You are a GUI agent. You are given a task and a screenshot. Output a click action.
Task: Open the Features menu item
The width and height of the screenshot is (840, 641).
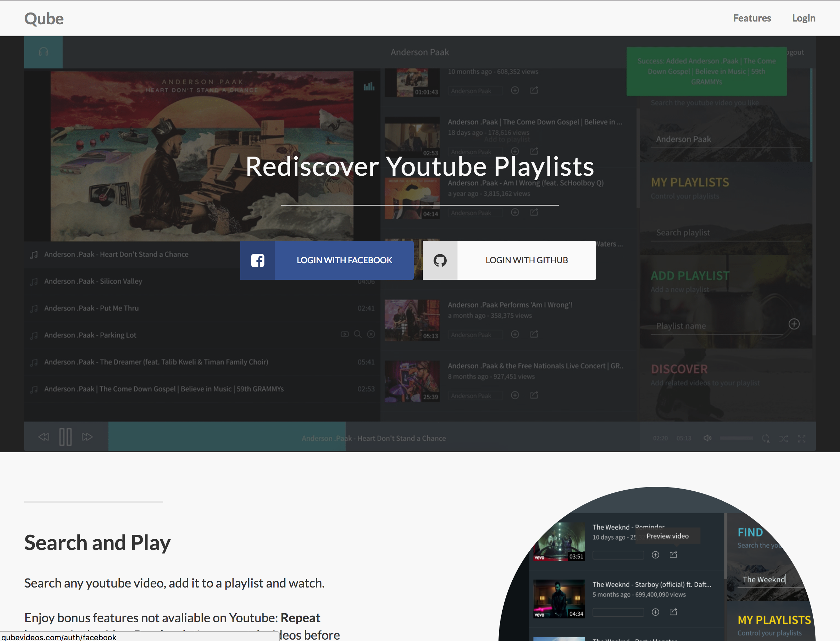(x=751, y=18)
